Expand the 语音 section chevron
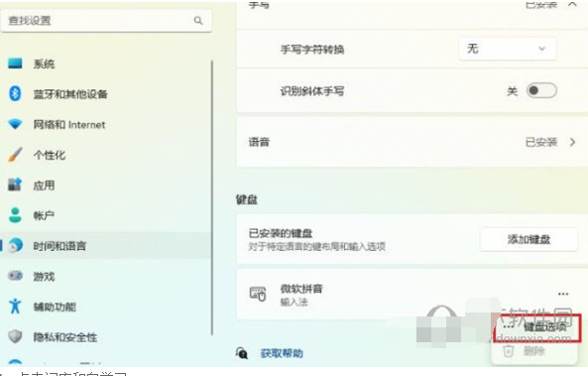Viewport: 588px width, 376px height. click(x=572, y=142)
